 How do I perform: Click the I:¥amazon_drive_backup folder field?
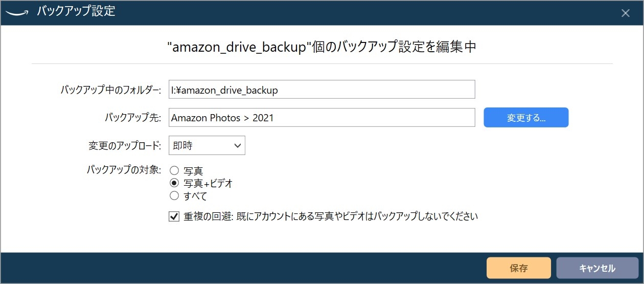click(x=321, y=89)
